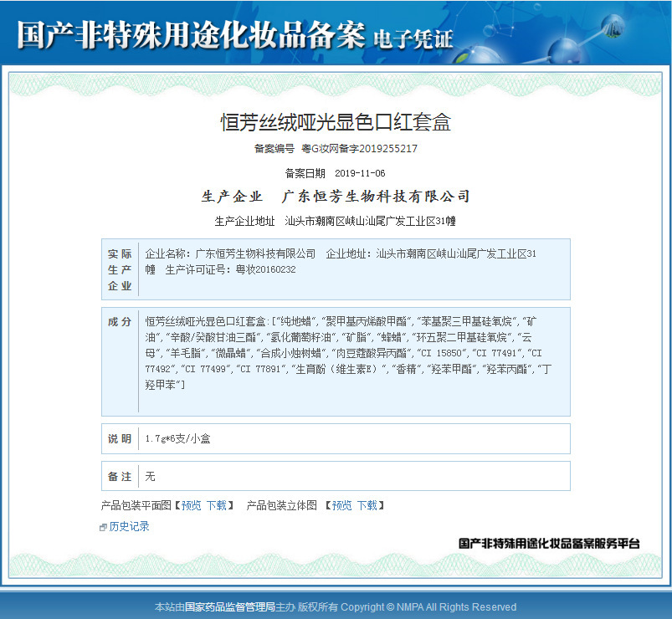
Task: Click the ingredient 生育酚（维生素E）
Action: pyautogui.click(x=337, y=369)
